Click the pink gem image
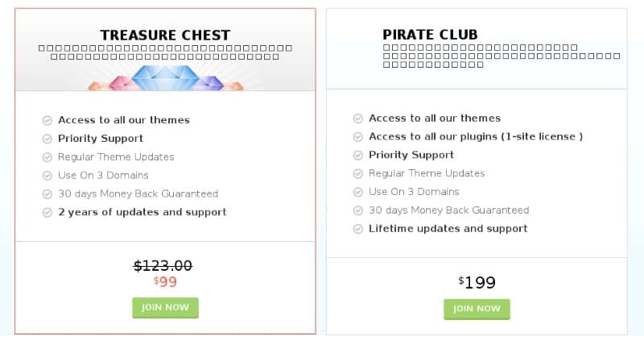644x345 pixels. click(x=121, y=82)
